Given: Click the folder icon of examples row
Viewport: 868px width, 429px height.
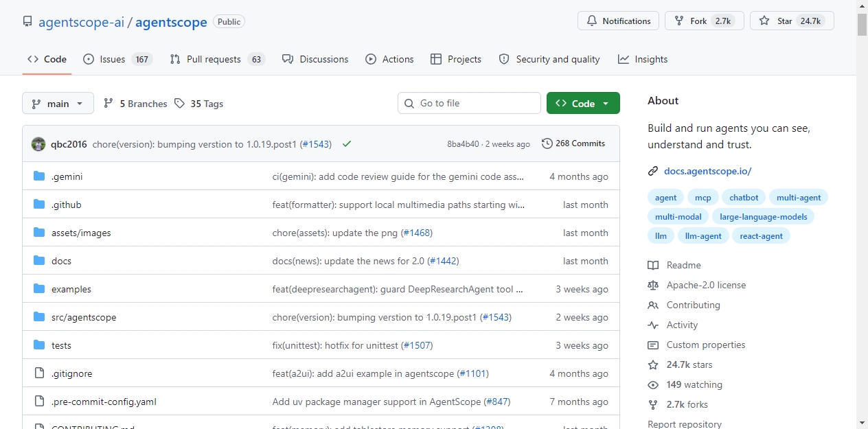Looking at the screenshot, I should coord(39,289).
